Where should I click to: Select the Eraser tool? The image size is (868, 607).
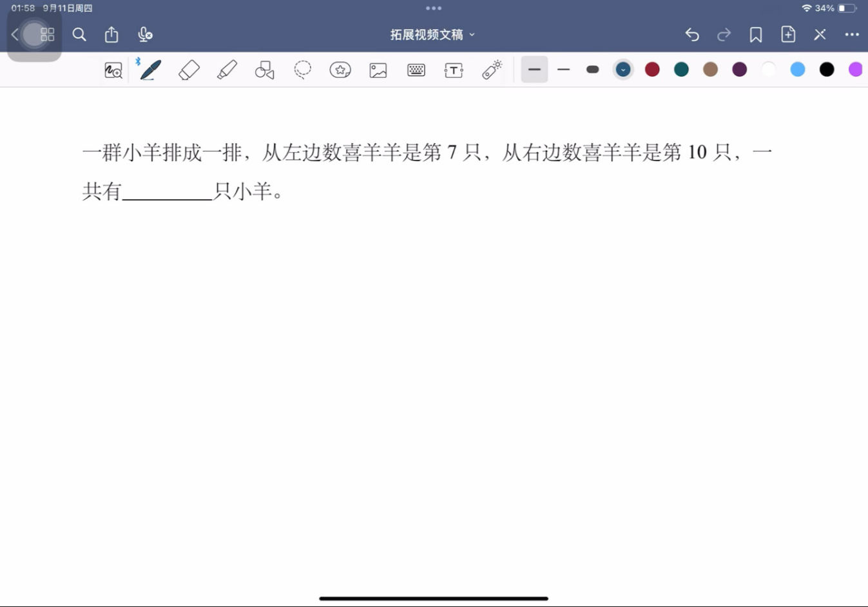click(189, 70)
